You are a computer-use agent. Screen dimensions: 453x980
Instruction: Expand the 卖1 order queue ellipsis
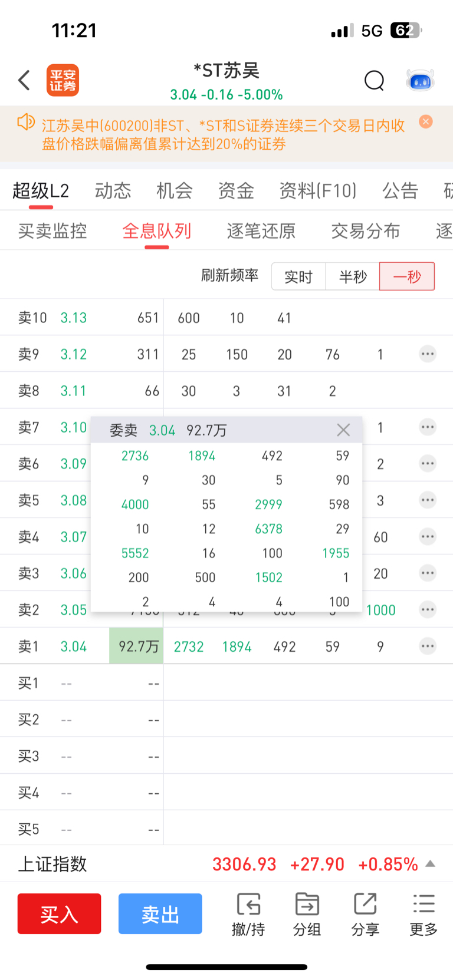428,646
